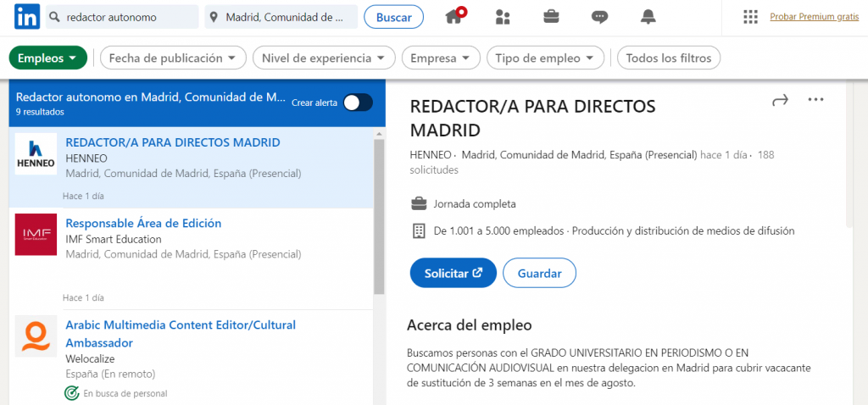Toggle the Crear alerta switch

(358, 103)
